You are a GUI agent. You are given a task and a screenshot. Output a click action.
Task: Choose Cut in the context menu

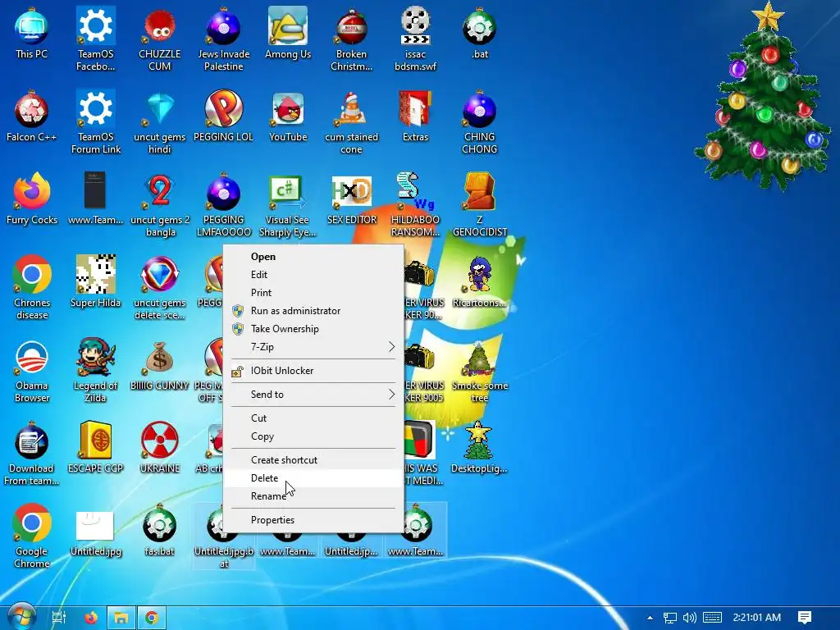[313, 418]
